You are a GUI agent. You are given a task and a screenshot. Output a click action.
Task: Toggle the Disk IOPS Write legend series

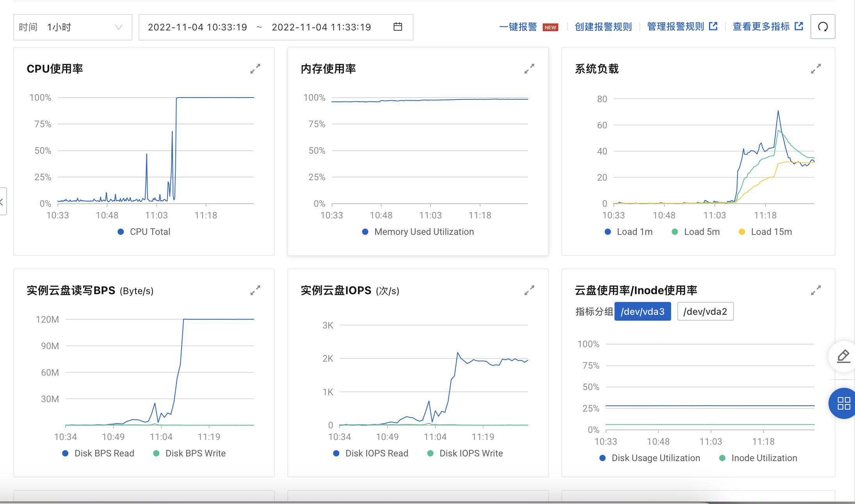pyautogui.click(x=465, y=453)
